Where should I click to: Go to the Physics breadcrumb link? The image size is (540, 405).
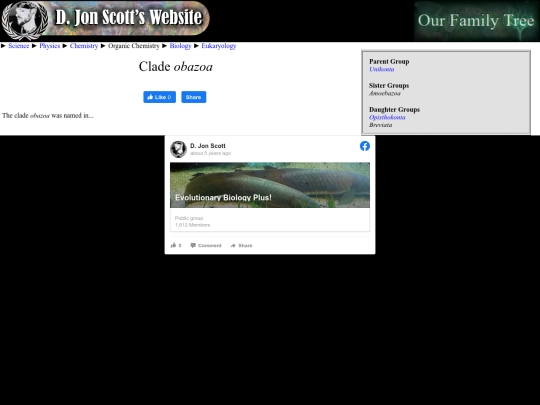coord(50,46)
